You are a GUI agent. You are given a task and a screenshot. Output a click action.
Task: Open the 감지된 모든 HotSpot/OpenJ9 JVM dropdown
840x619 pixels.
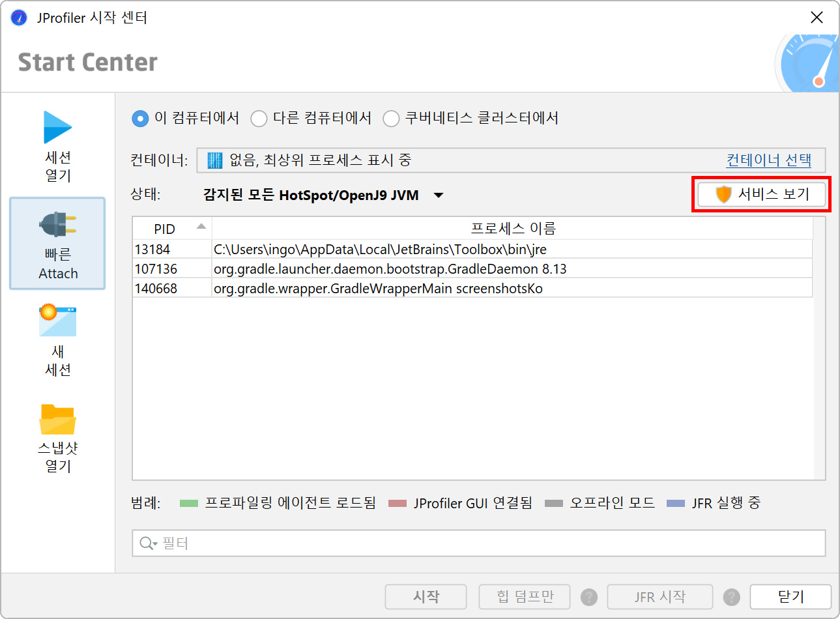tap(323, 195)
